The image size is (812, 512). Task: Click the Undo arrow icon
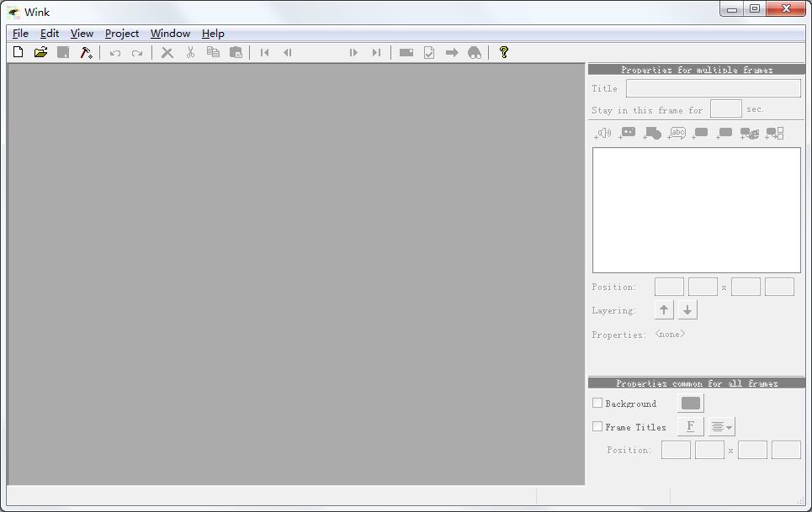pos(115,53)
